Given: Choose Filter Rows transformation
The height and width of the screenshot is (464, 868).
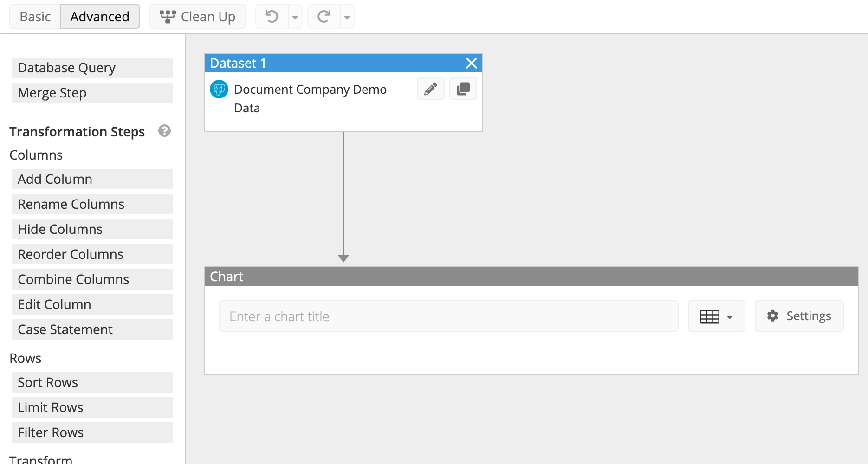Looking at the screenshot, I should (92, 432).
